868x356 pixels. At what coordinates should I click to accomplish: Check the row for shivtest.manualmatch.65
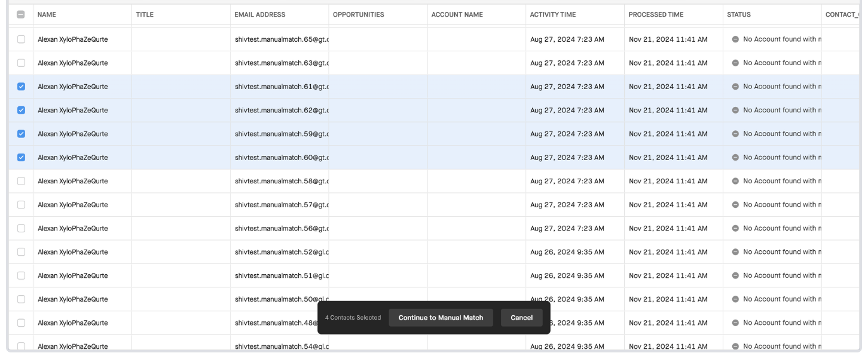21,39
